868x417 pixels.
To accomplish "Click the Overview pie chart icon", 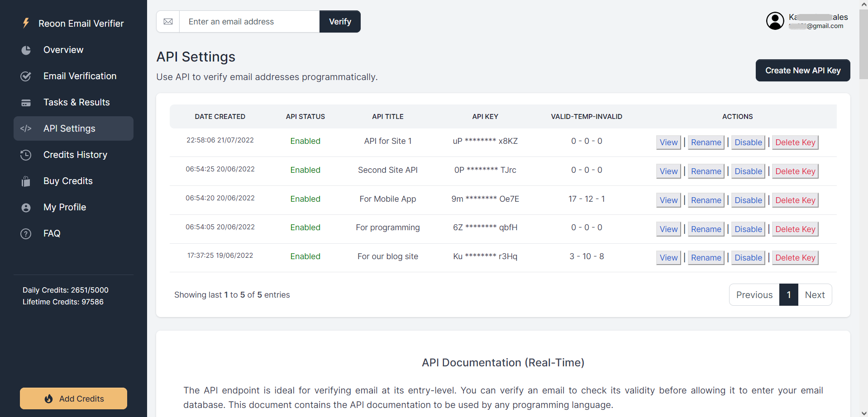I will click(x=26, y=50).
